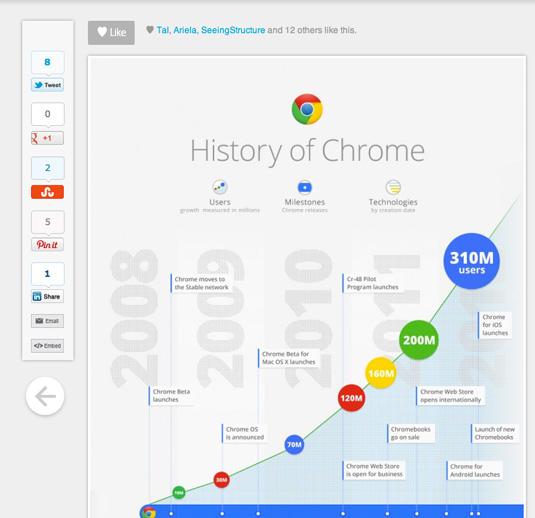
Task: Click the Google plus count showing 0
Action: coord(47,114)
